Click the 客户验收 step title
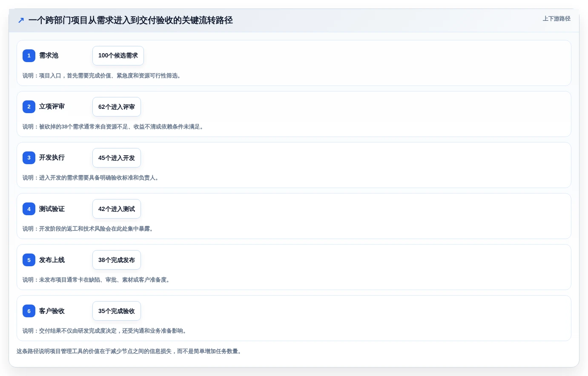The height and width of the screenshot is (376, 588). 52,311
